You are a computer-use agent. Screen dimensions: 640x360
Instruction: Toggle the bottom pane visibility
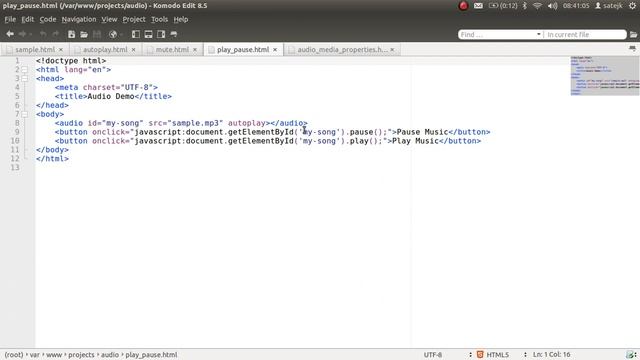click(x=149, y=34)
